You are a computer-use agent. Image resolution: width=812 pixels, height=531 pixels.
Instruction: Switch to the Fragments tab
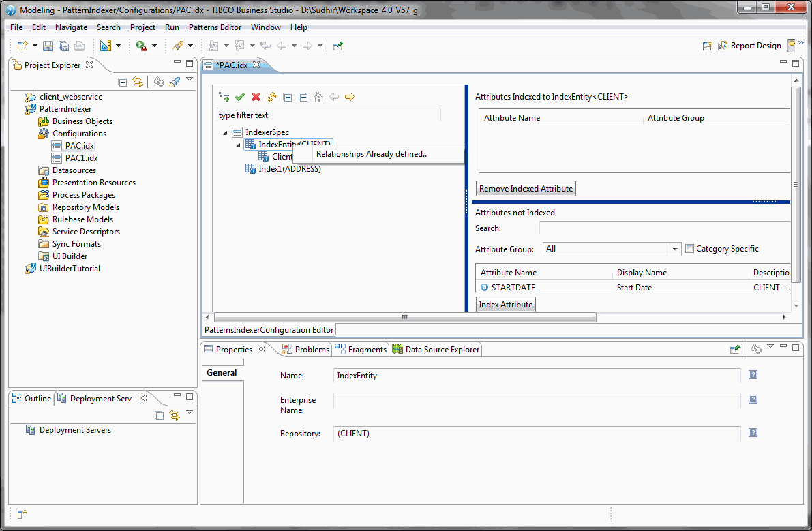click(361, 349)
